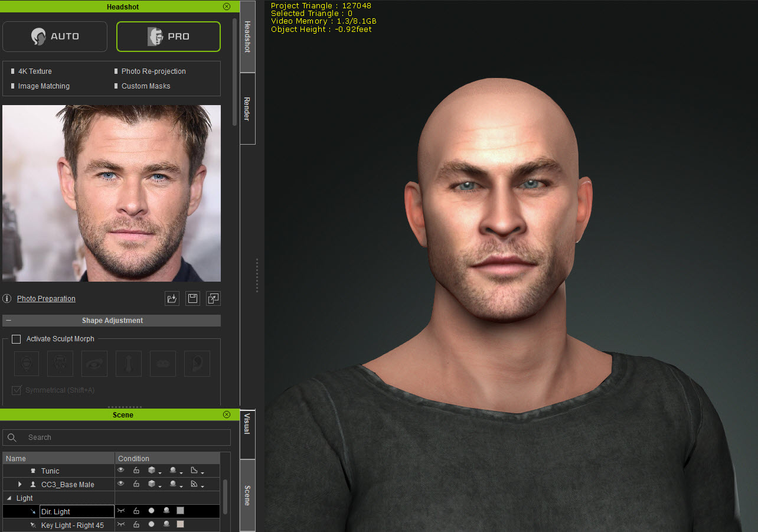Select the PRO mode button
Screen dimensions: 758x532
pos(168,37)
